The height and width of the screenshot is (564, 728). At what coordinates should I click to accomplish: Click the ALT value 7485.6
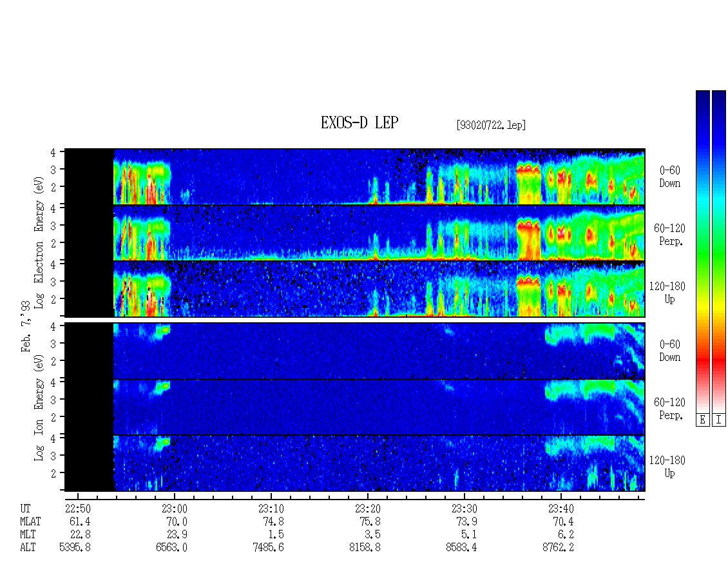(x=268, y=548)
